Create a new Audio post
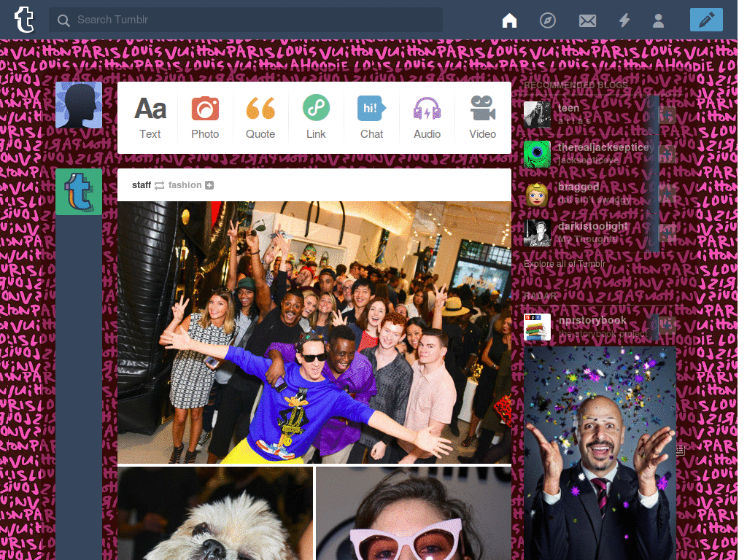Screen dimensions: 747x560 pyautogui.click(x=427, y=117)
